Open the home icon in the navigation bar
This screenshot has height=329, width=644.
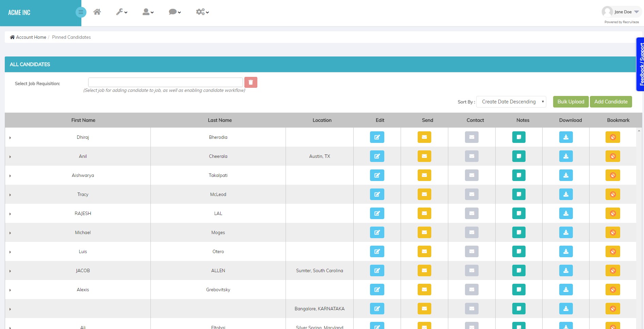tap(97, 12)
